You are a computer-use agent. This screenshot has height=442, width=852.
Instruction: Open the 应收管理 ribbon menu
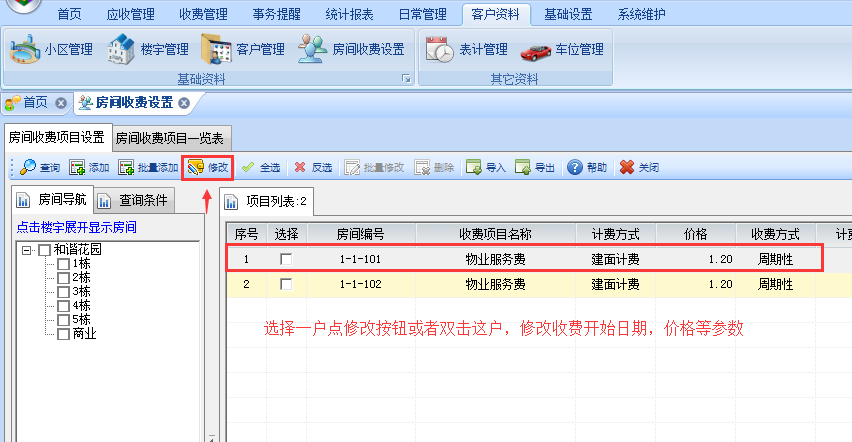pyautogui.click(x=130, y=14)
